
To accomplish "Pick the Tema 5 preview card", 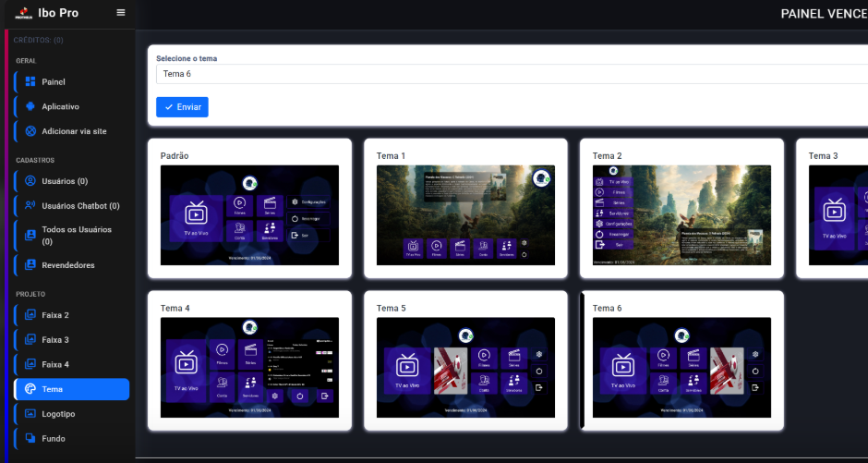I will pyautogui.click(x=465, y=368).
